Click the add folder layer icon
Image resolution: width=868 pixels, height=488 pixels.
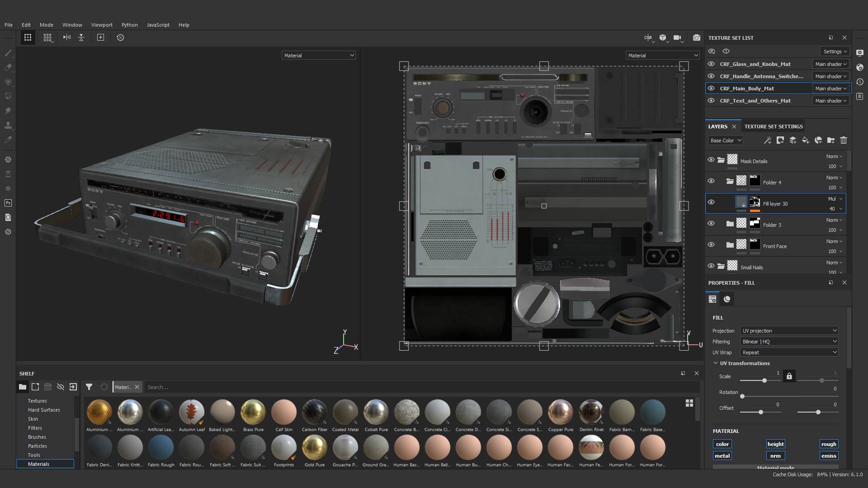tap(830, 141)
